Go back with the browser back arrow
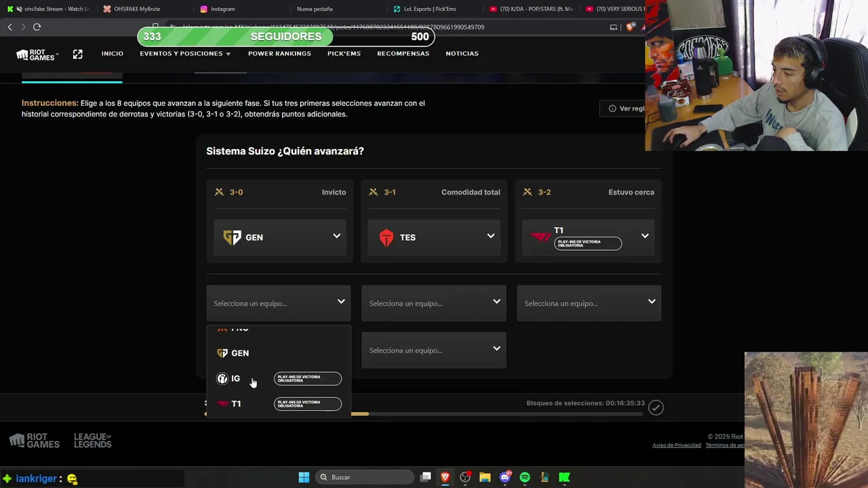868x488 pixels. point(9,27)
